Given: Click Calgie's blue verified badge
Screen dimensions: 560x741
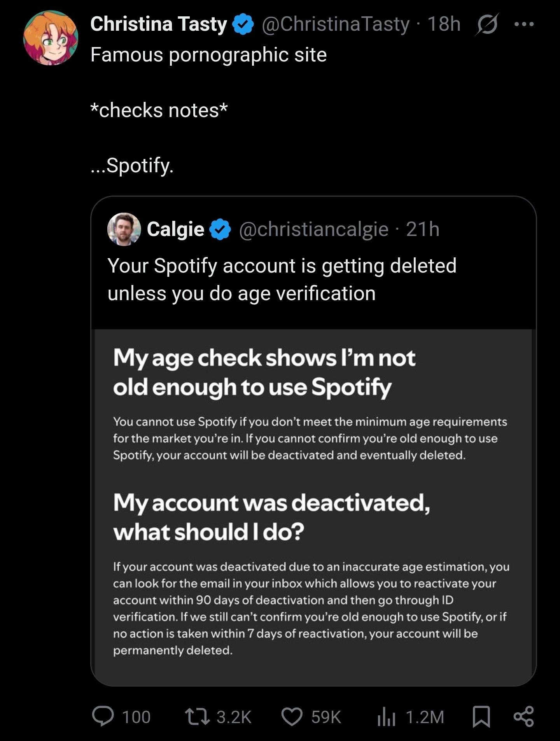Looking at the screenshot, I should coord(220,229).
